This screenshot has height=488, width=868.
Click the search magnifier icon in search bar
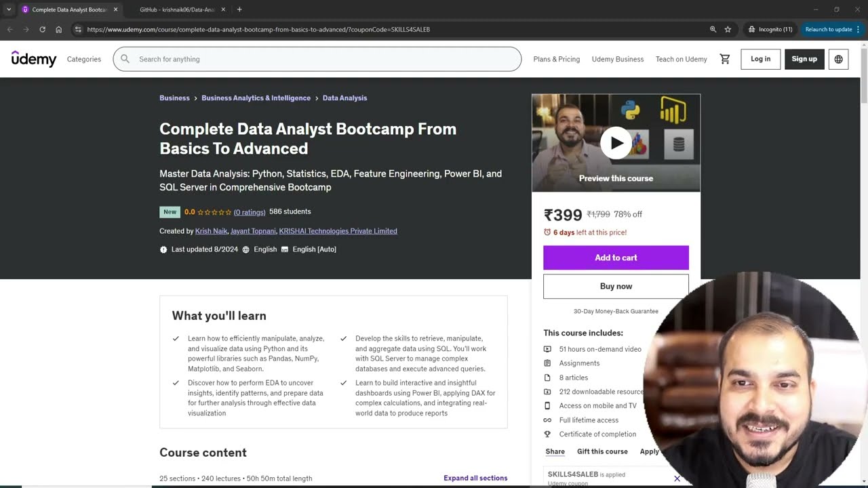[125, 59]
